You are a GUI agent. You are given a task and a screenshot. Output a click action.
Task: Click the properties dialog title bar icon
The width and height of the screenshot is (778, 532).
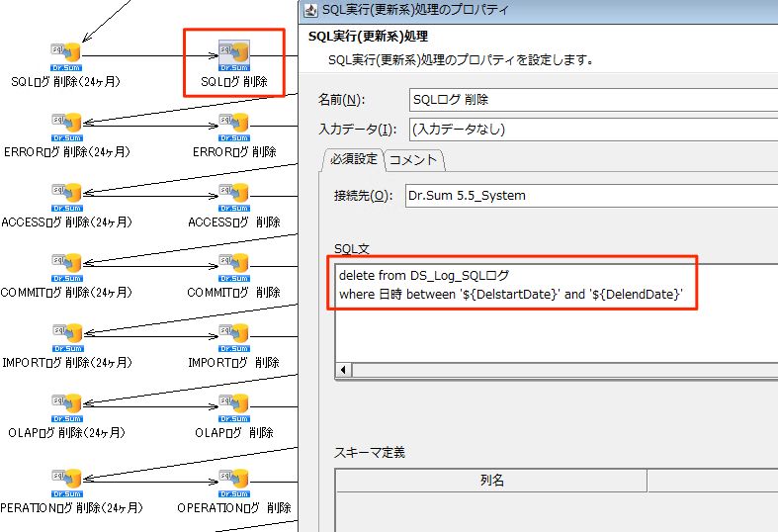tap(311, 10)
